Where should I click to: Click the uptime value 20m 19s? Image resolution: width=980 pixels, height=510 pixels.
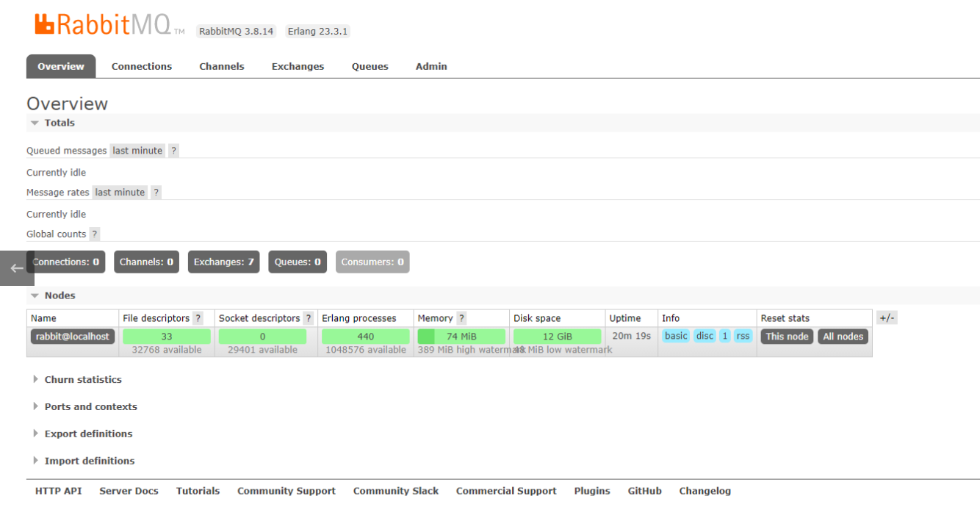tap(632, 336)
